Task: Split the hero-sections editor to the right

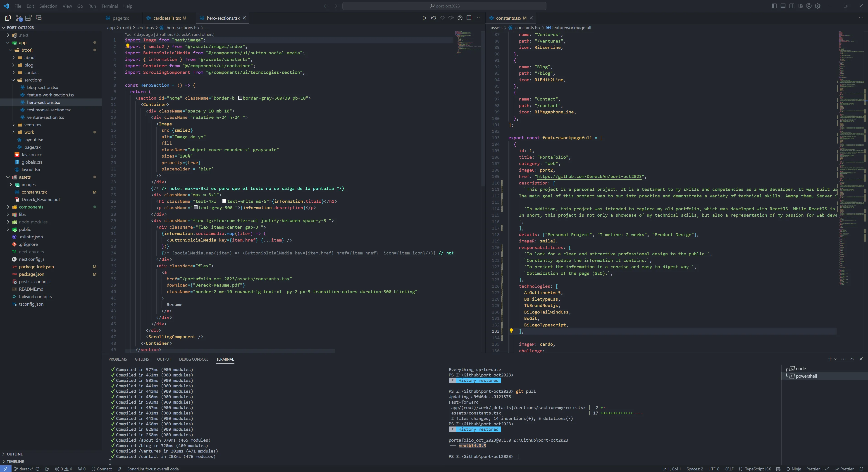Action: (469, 18)
